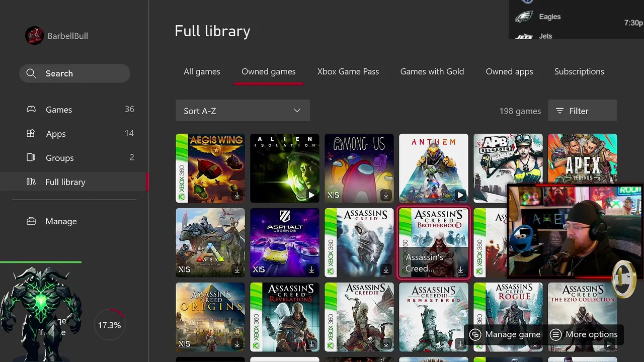Screen dimensions: 644x362
Task: Click download icon on Aegis Wing
Action: click(237, 195)
